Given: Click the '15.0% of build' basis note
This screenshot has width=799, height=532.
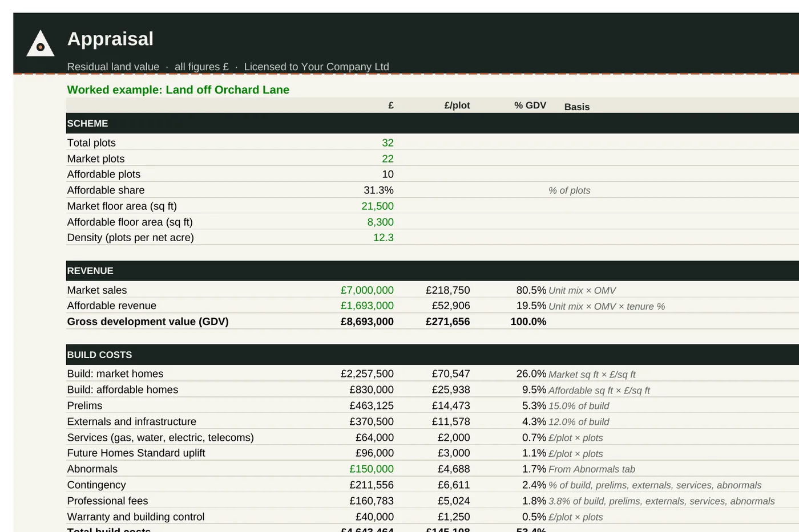Looking at the screenshot, I should [579, 406].
